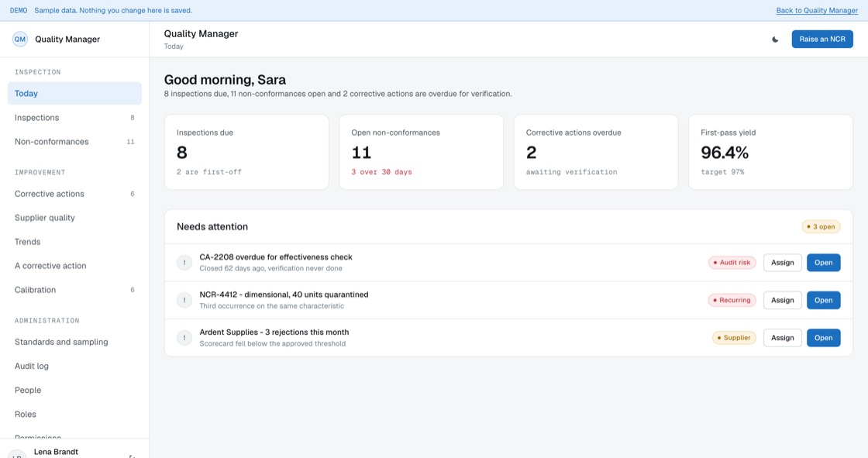Click Scorecard fell below the approved threshold
The image size is (868, 458).
click(x=272, y=344)
